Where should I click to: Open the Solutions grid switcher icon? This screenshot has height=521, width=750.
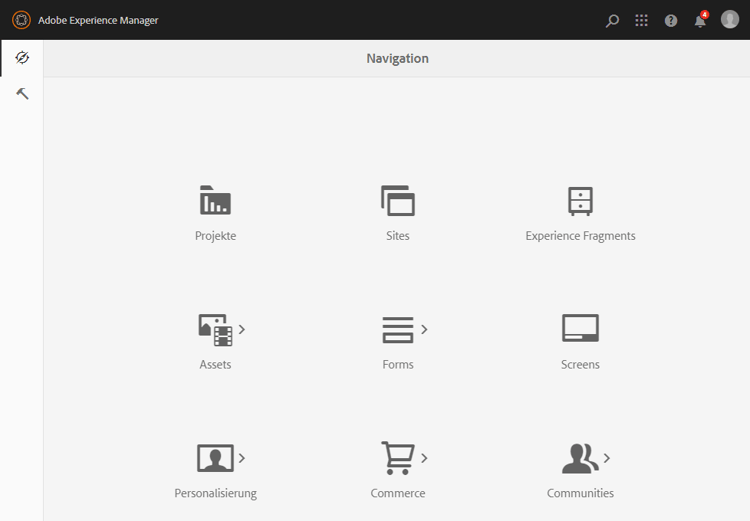point(641,20)
